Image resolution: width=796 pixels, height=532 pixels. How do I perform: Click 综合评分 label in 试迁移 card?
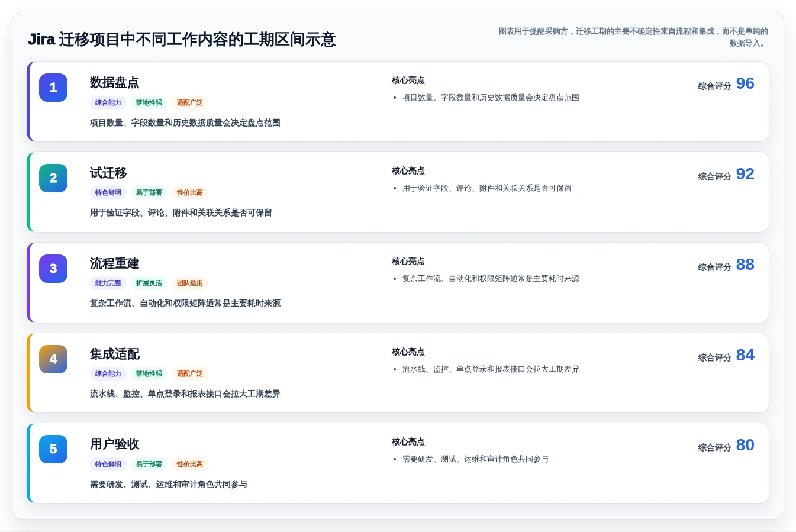coord(714,176)
